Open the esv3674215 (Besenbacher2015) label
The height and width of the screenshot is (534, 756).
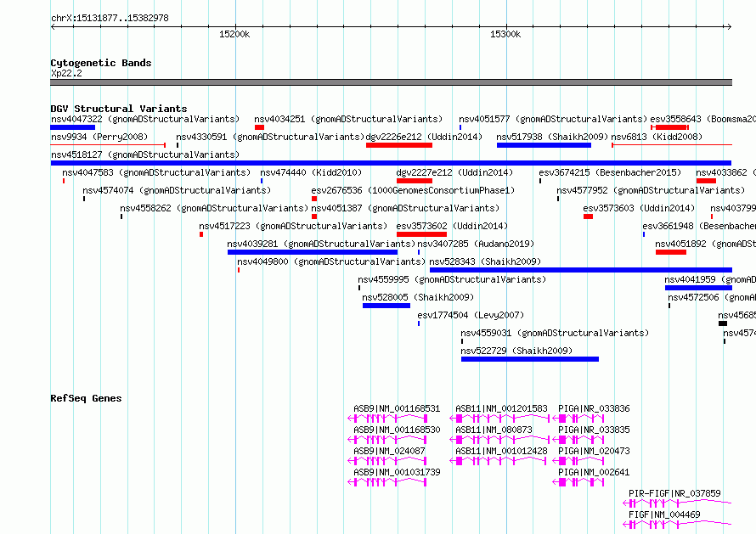[610, 172]
